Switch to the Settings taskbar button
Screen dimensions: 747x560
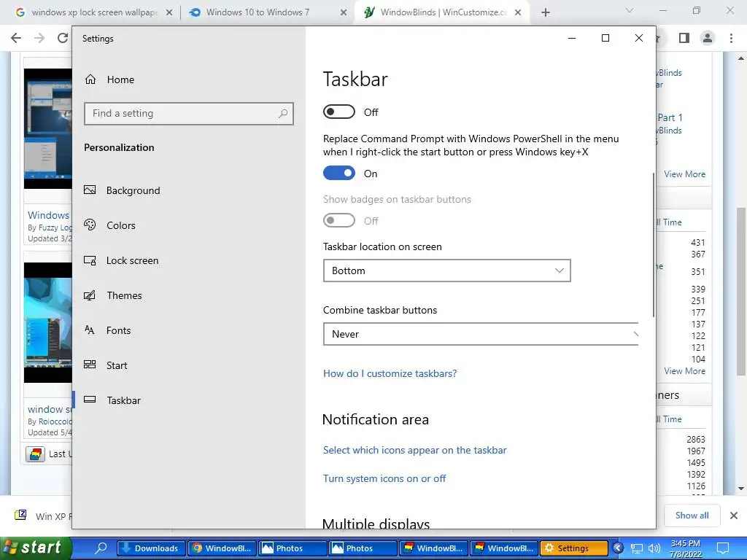point(574,548)
